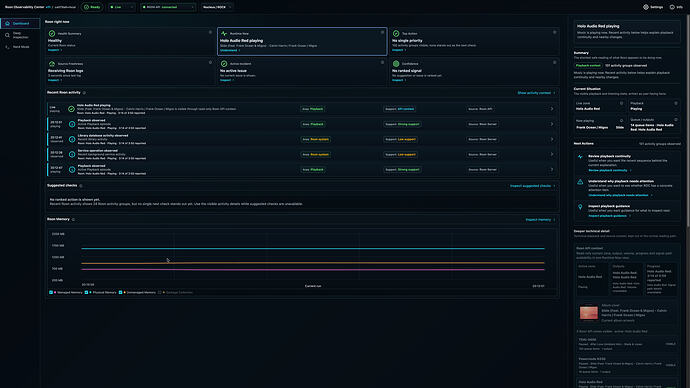The image size is (690, 388).
Task: Click the Top Action checkmark icon
Action: click(x=396, y=33)
